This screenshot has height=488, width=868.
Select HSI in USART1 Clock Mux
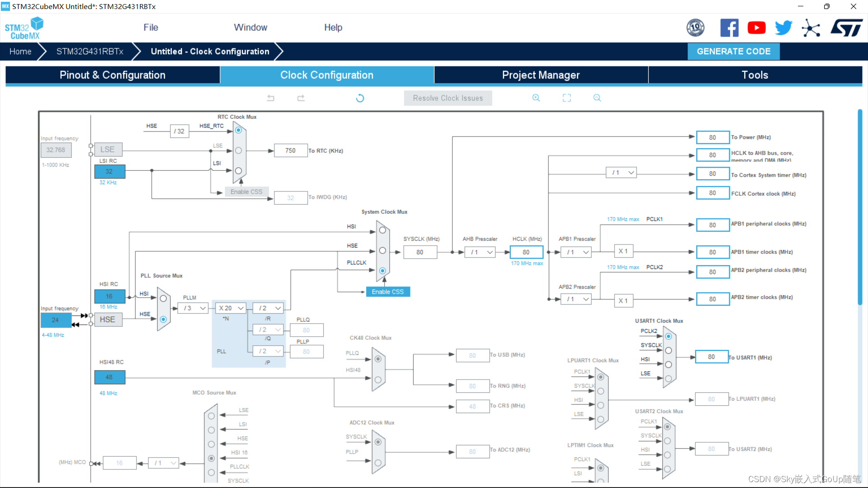668,365
